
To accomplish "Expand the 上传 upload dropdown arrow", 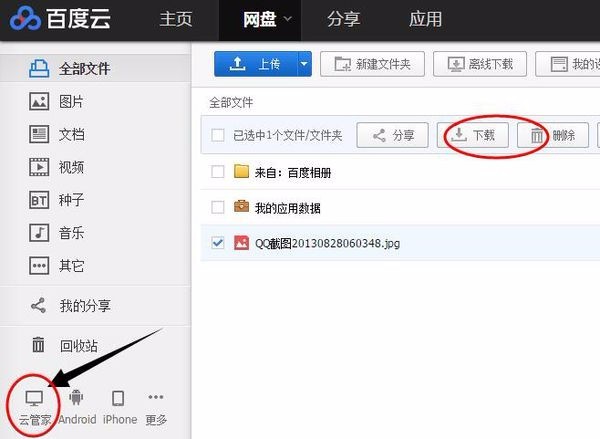I will (x=304, y=64).
